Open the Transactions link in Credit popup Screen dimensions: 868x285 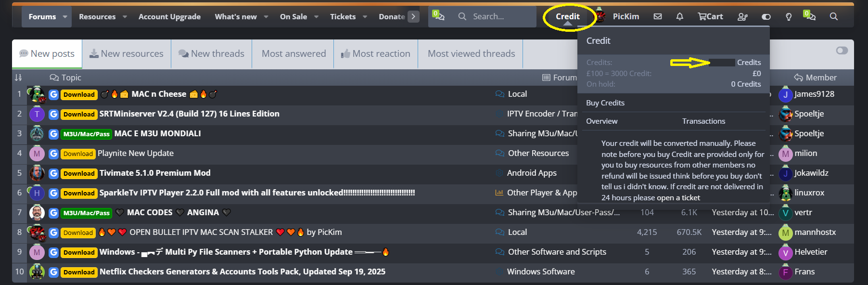703,121
